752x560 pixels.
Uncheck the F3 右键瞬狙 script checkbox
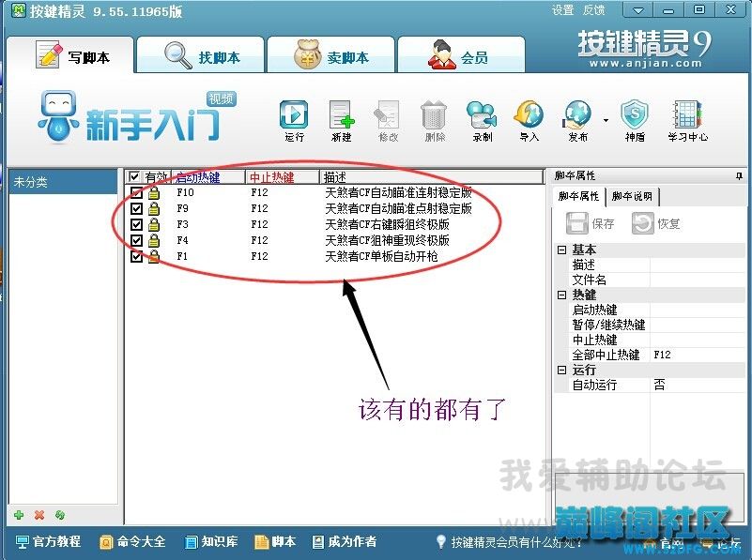(x=136, y=224)
